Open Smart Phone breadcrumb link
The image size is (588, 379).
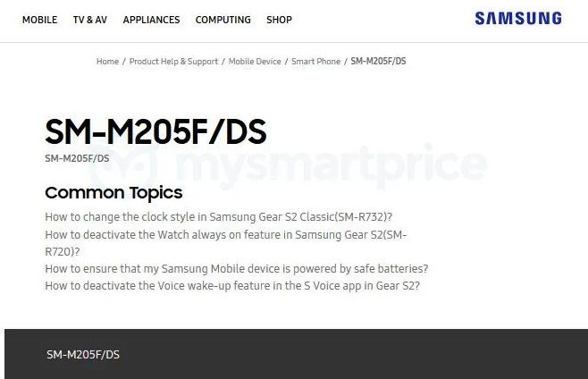coord(315,61)
